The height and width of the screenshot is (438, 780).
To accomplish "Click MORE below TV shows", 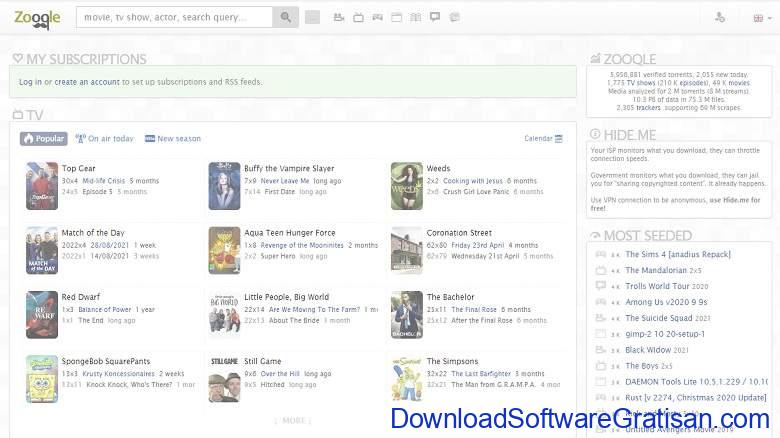I will click(293, 421).
